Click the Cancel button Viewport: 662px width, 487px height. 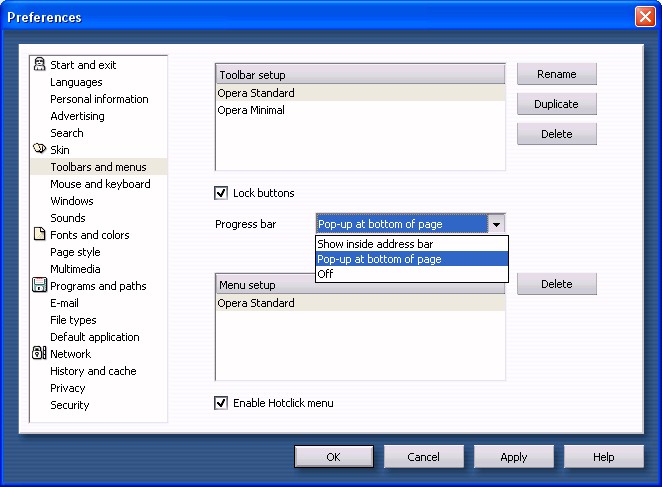[423, 457]
